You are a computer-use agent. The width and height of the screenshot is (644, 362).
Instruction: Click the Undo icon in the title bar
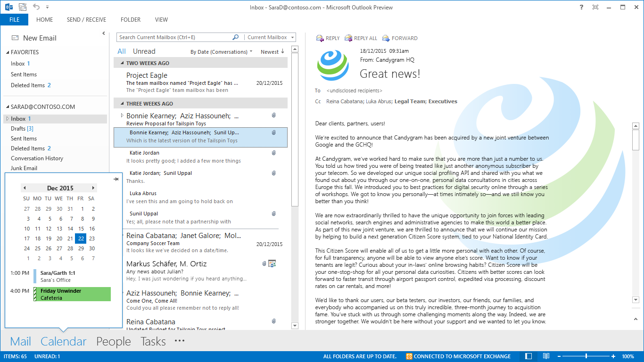pos(36,7)
